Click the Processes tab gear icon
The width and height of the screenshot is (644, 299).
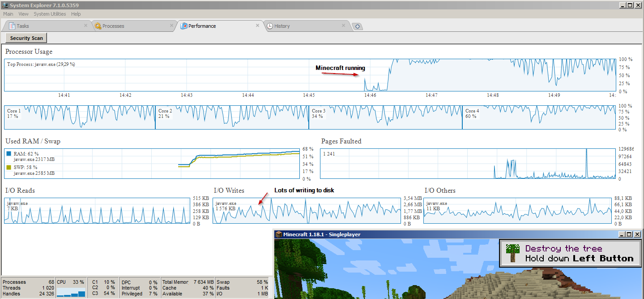coord(98,26)
